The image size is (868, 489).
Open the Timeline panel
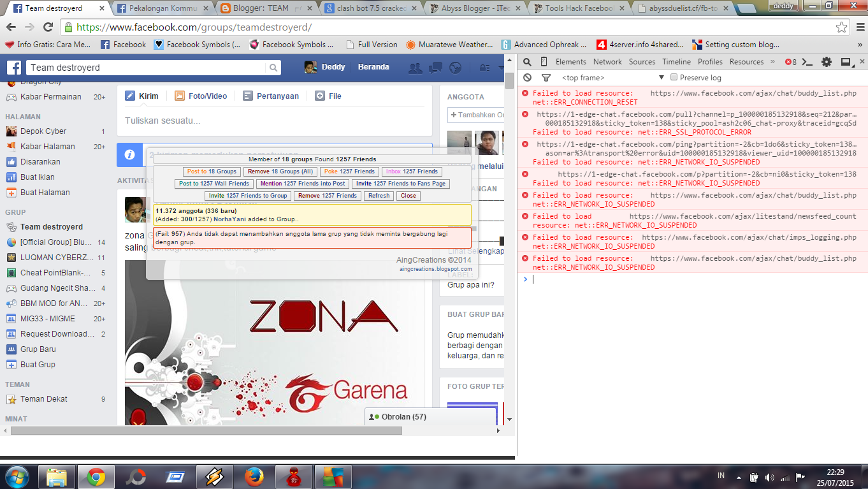(676, 62)
